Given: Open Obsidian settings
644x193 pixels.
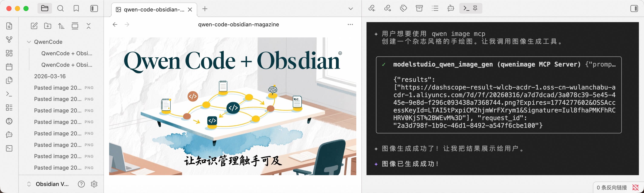Looking at the screenshot, I should pyautogui.click(x=94, y=184).
